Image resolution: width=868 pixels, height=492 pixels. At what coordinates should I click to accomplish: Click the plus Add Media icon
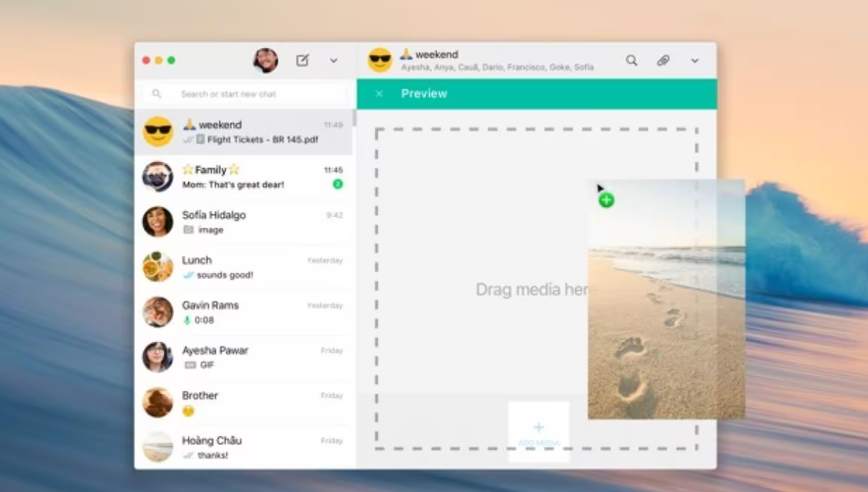point(539,427)
